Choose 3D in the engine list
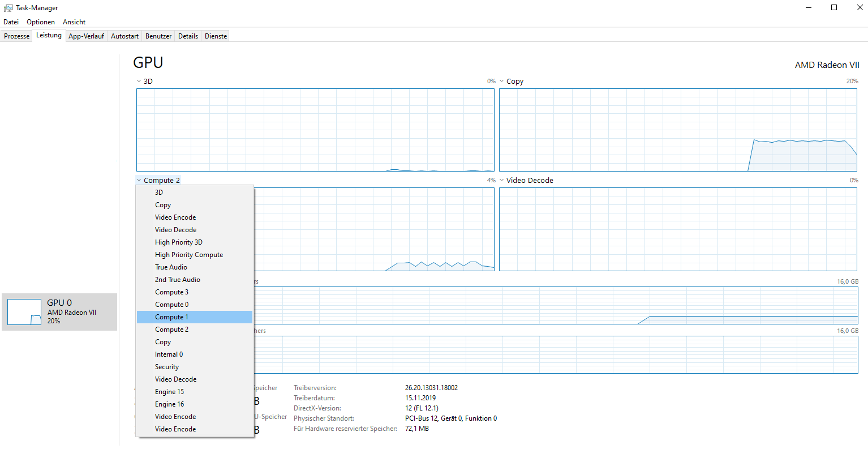Screen dimensions: 868x449 [x=195, y=193]
